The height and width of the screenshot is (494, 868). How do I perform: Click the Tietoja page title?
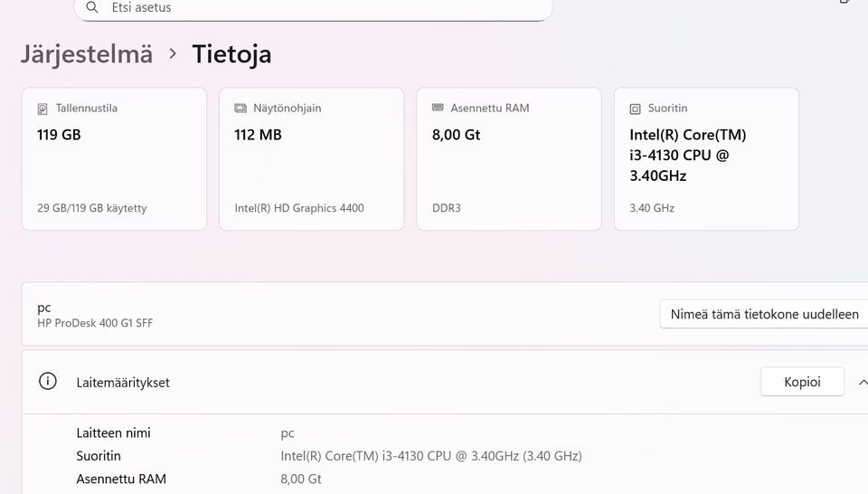pyautogui.click(x=231, y=54)
